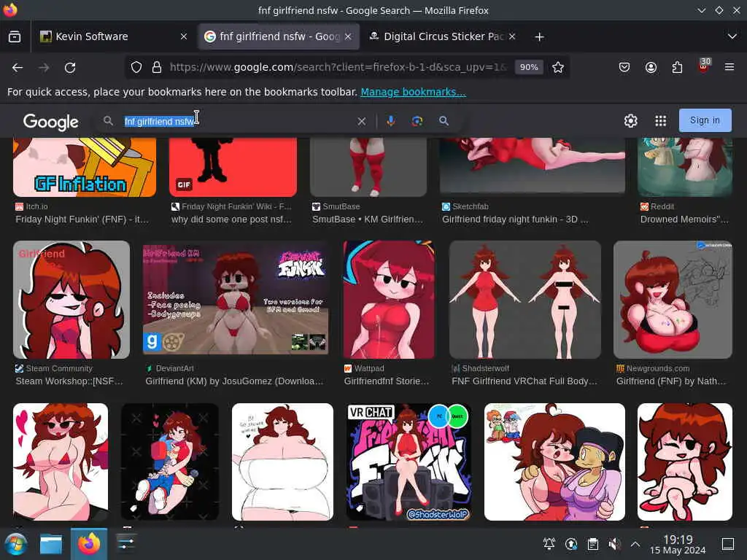Open the updates tray icon
Screen dimensions: 747x560
(x=571, y=543)
